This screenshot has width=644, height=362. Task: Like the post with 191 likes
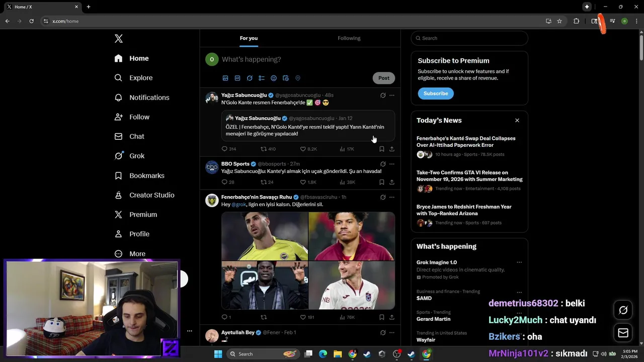point(307,317)
